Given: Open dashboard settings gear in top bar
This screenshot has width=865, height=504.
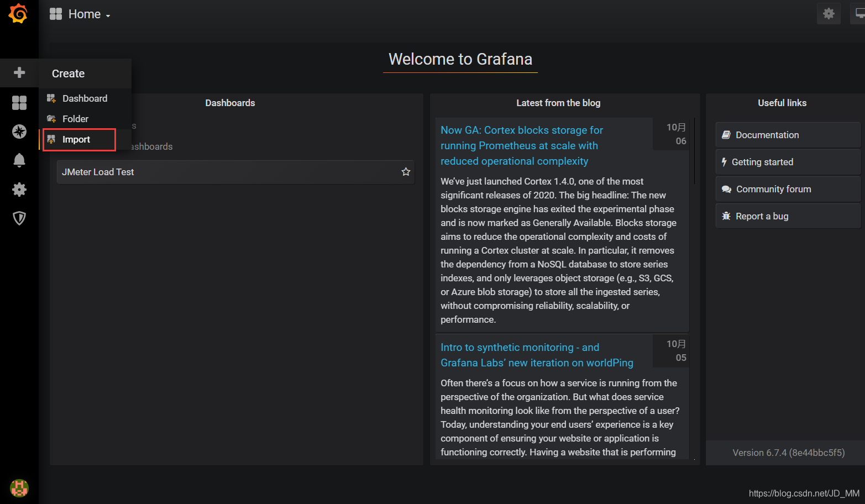Looking at the screenshot, I should (829, 13).
